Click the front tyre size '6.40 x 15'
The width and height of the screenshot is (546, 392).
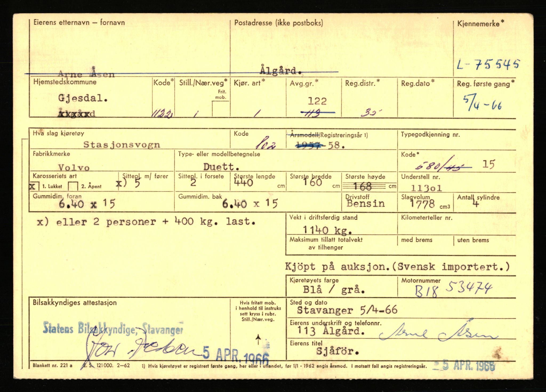(87, 204)
